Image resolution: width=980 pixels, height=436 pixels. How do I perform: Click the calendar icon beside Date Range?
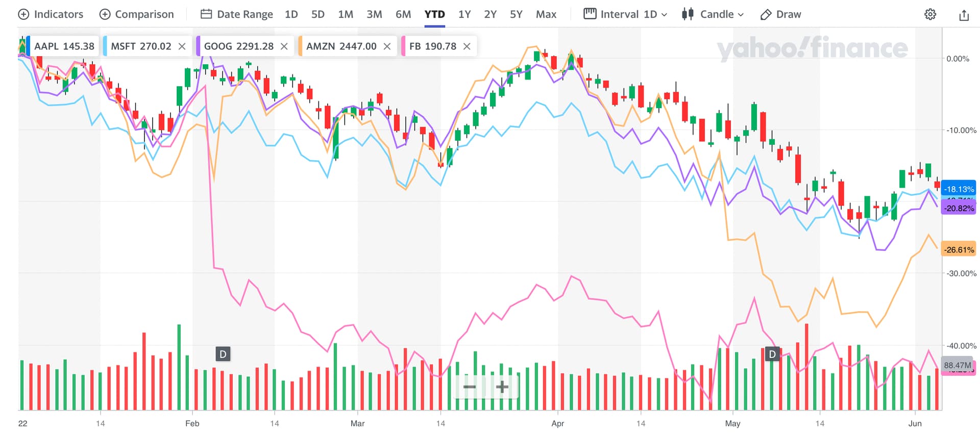tap(206, 14)
